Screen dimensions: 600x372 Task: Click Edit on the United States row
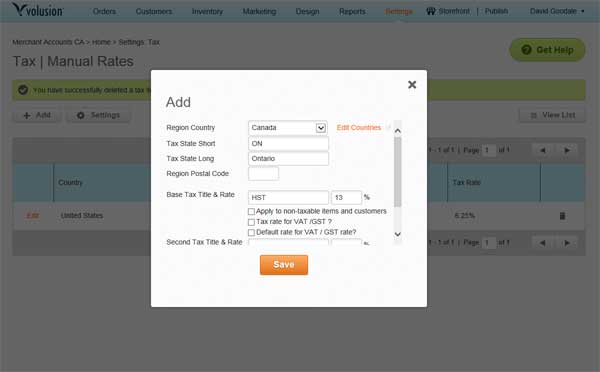click(33, 216)
